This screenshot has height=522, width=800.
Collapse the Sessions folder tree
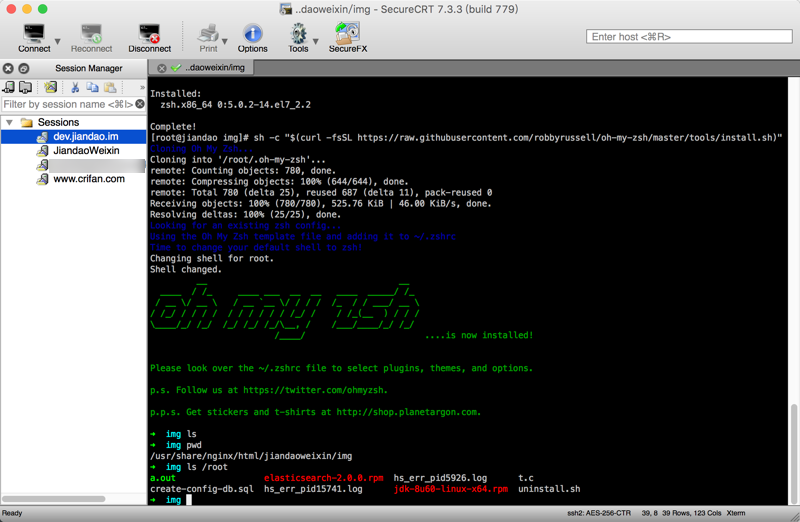point(9,122)
